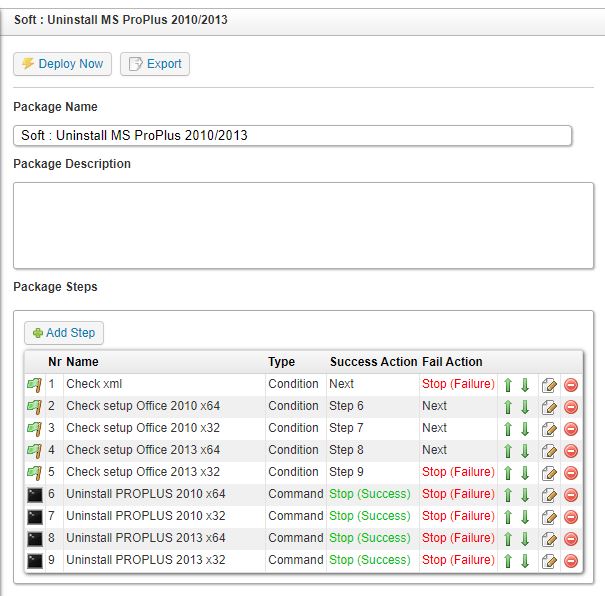The image size is (605, 596).
Task: Click the Deploy Now button
Action: click(62, 64)
